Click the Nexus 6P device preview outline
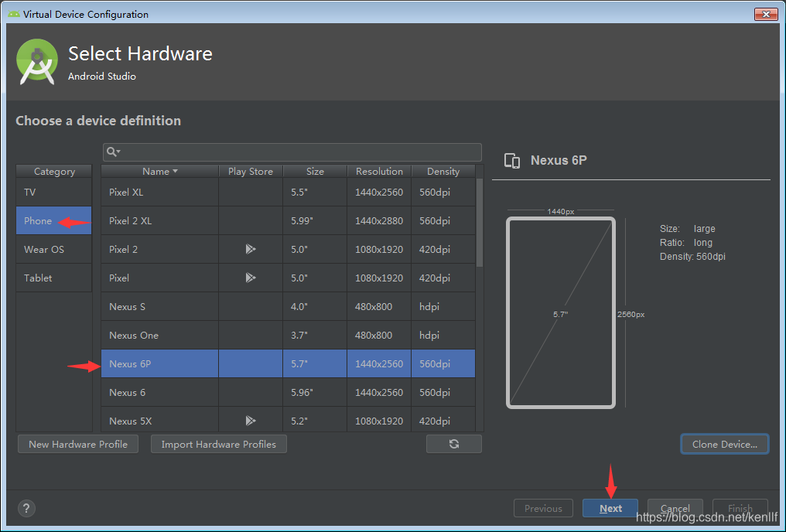The height and width of the screenshot is (532, 786). (560, 312)
